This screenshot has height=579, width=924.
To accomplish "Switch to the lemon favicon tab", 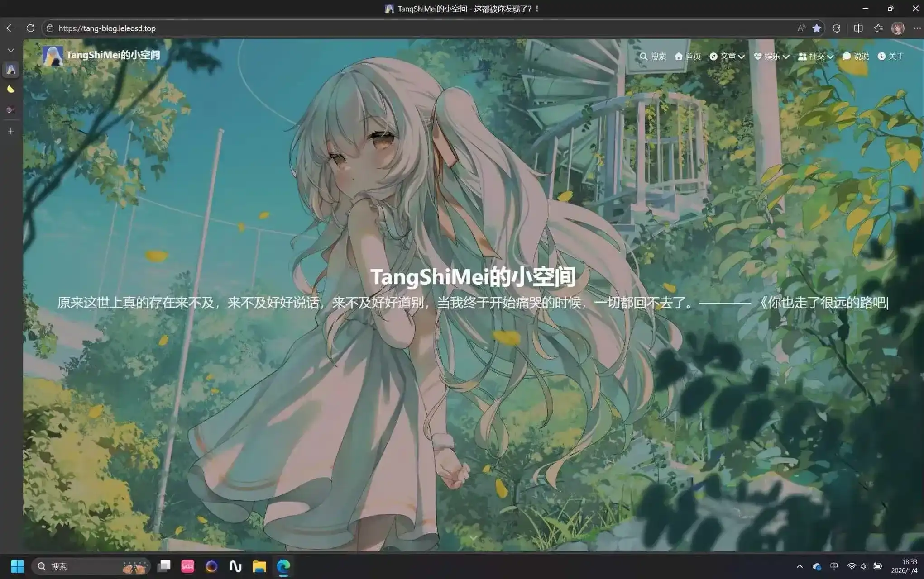I will coord(11,89).
